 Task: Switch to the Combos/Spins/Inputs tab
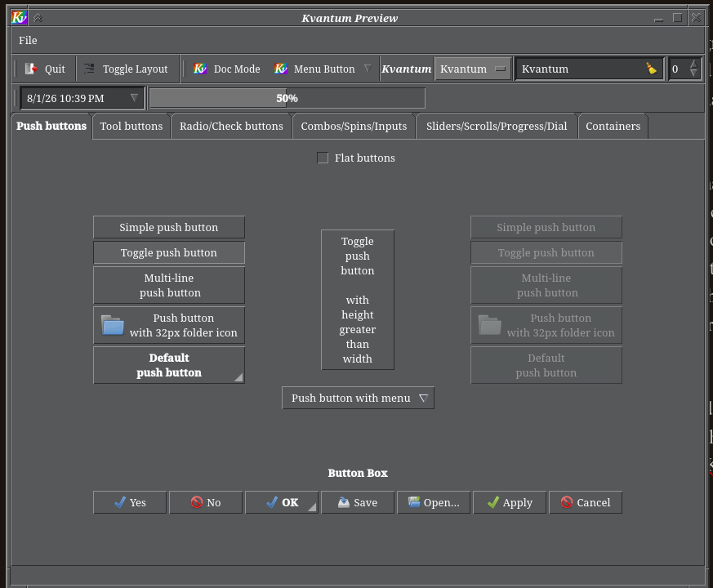tap(354, 126)
